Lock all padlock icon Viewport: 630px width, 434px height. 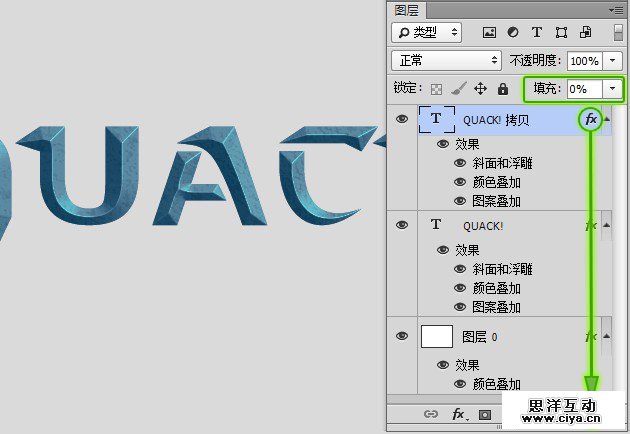click(x=503, y=89)
